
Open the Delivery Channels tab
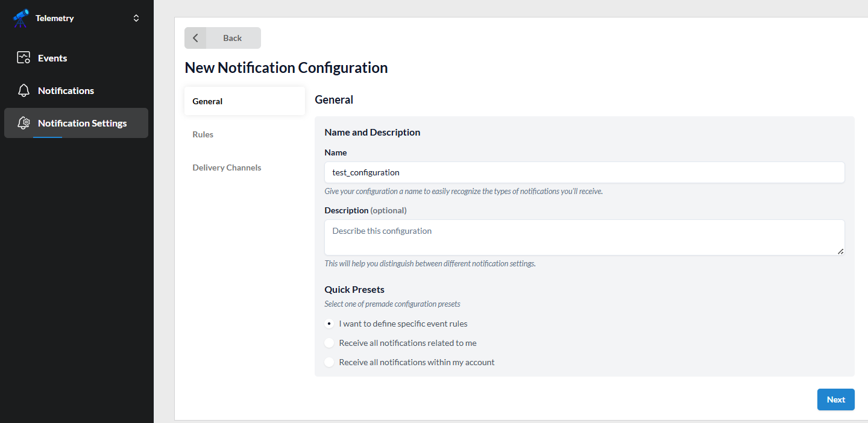[227, 168]
